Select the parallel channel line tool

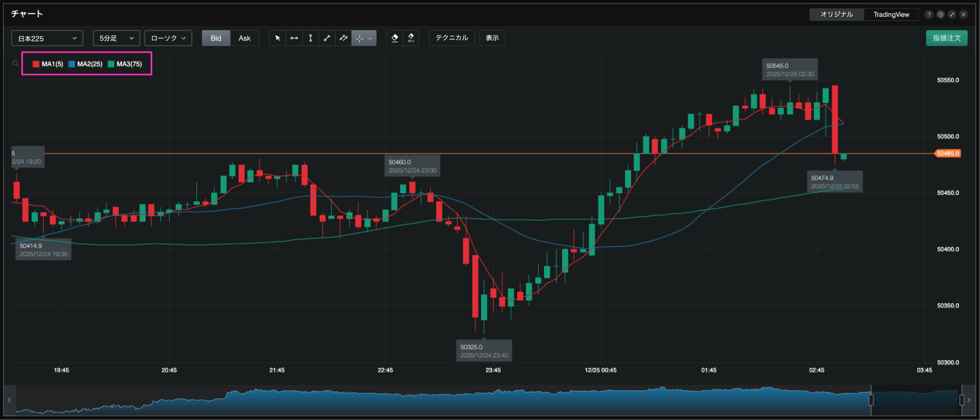click(343, 38)
